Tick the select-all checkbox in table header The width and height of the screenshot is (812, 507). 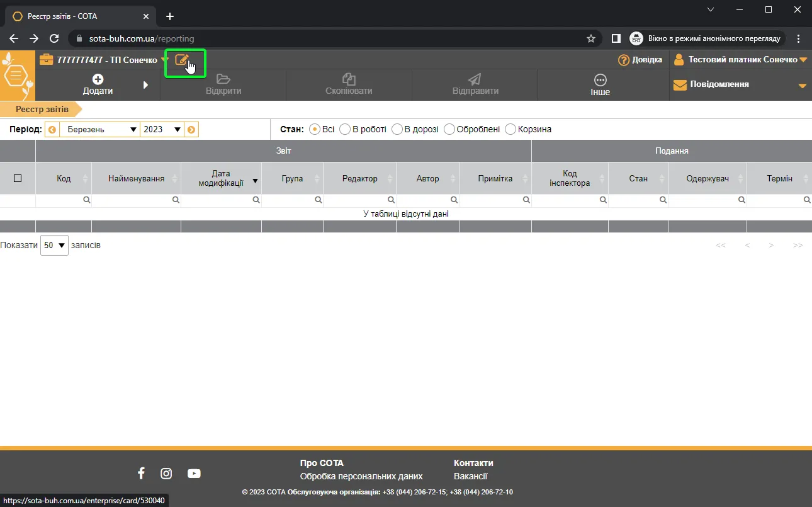click(18, 178)
